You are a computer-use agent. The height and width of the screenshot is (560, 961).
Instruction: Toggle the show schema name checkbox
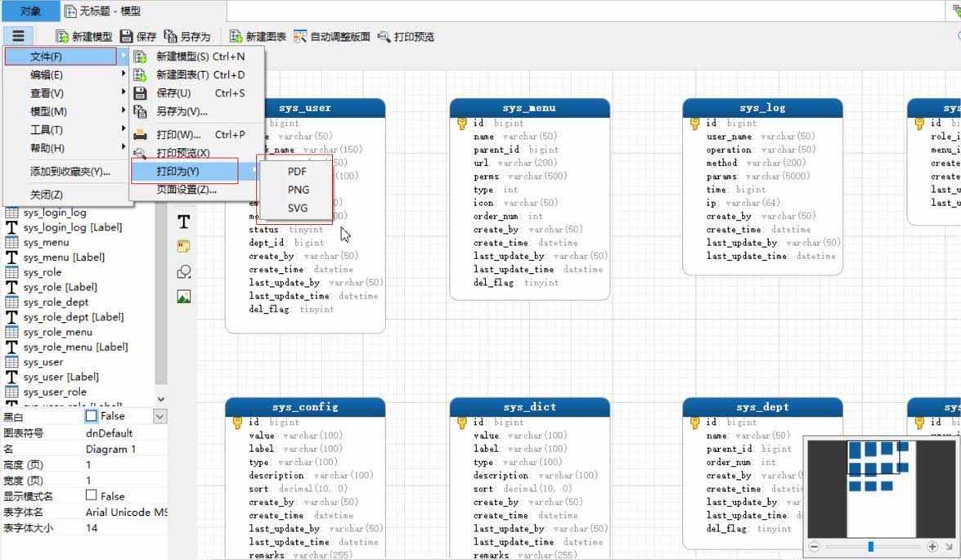click(92, 495)
